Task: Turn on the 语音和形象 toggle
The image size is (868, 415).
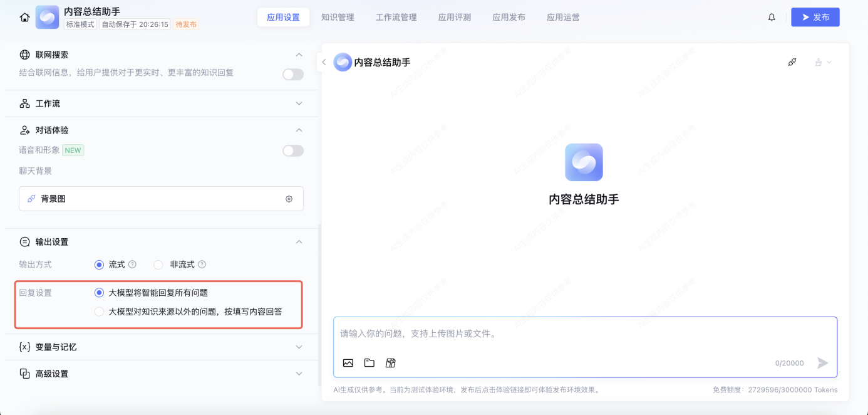Action: (292, 150)
